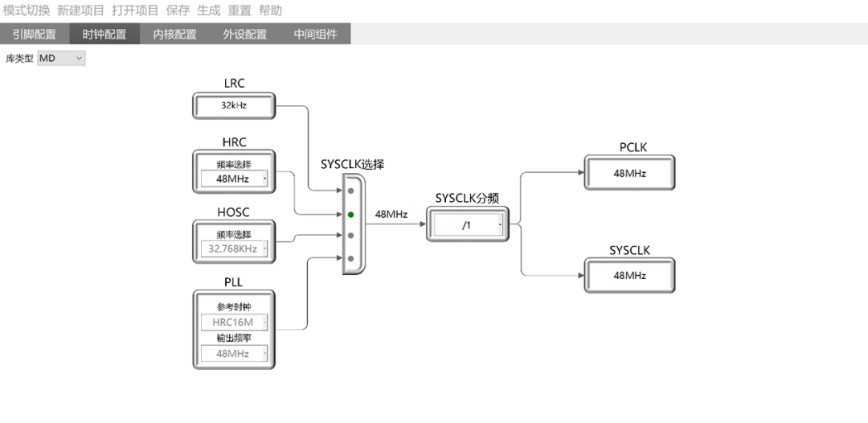This screenshot has height=423, width=868.
Task: Switch to the 中间组件 tab
Action: [x=316, y=34]
